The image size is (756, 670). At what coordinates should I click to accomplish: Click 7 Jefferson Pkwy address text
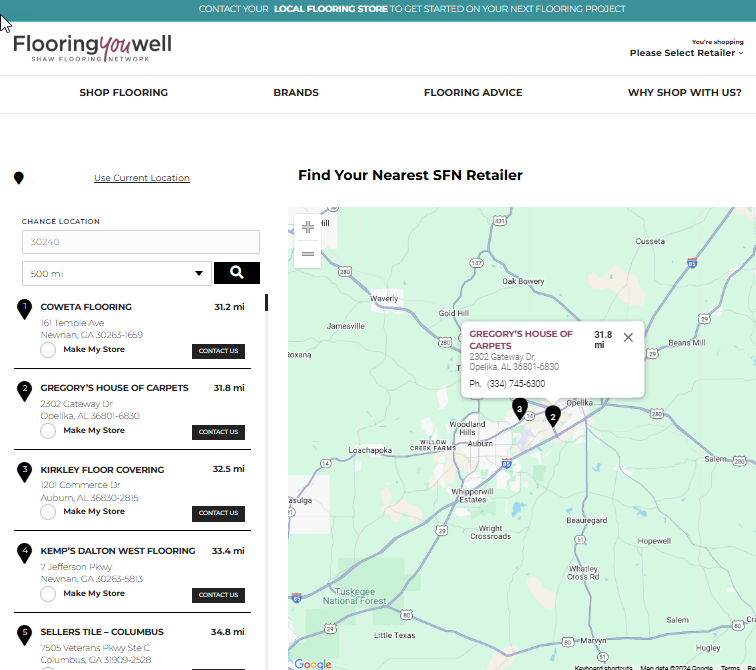pyautogui.click(x=76, y=567)
